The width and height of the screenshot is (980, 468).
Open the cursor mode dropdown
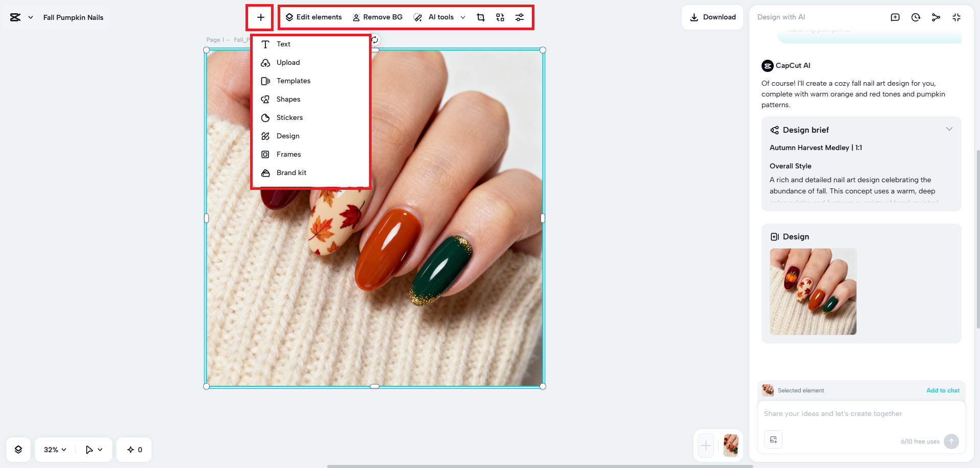pos(93,450)
